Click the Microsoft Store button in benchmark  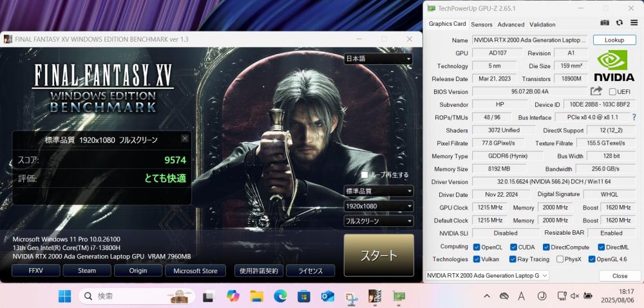(196, 271)
